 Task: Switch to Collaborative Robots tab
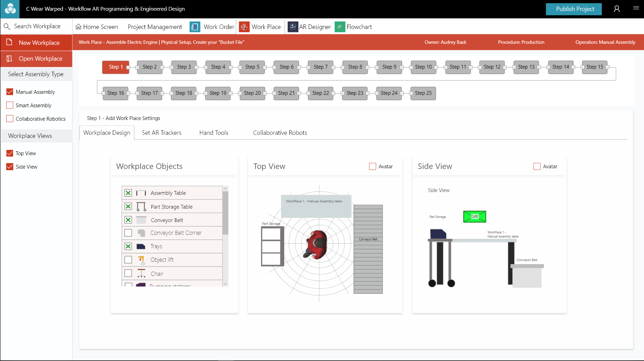pos(280,133)
